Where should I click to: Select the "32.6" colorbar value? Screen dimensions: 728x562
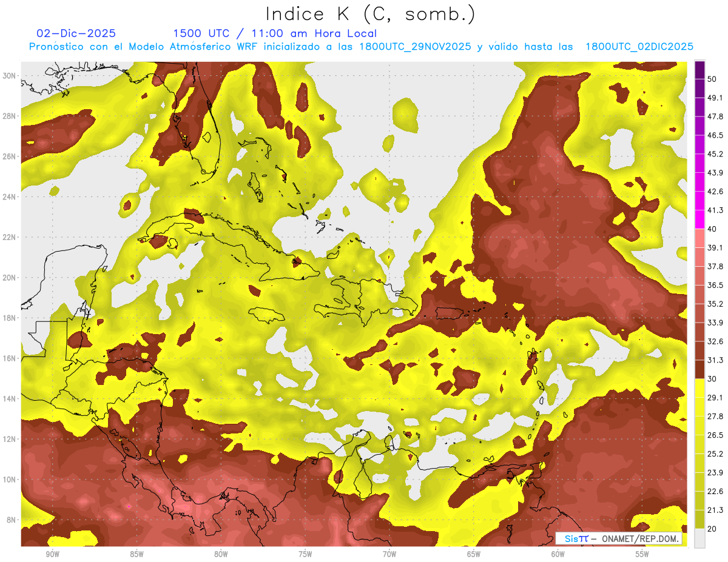click(715, 341)
